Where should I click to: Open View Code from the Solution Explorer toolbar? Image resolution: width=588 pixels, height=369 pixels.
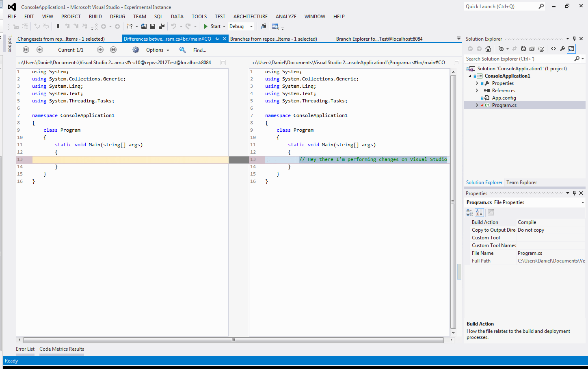[553, 49]
